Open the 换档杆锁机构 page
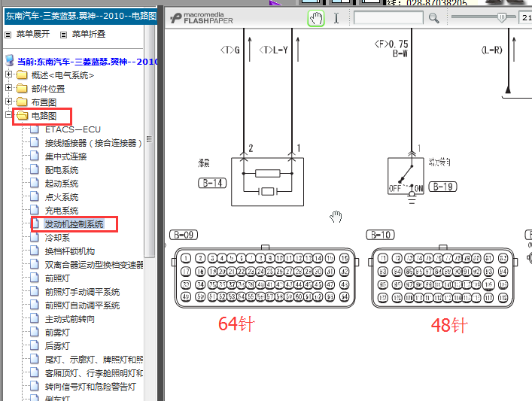Viewport: 532px width, 401px height. click(70, 251)
